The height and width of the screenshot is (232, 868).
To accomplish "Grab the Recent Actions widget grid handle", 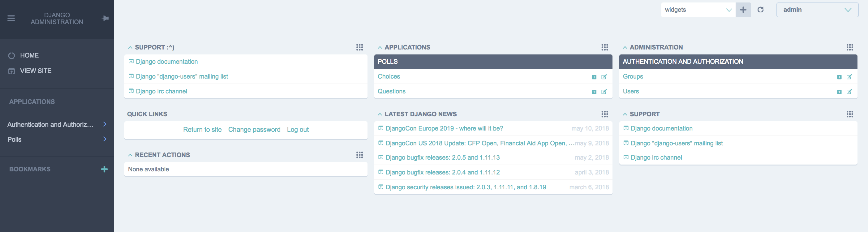I will (359, 155).
